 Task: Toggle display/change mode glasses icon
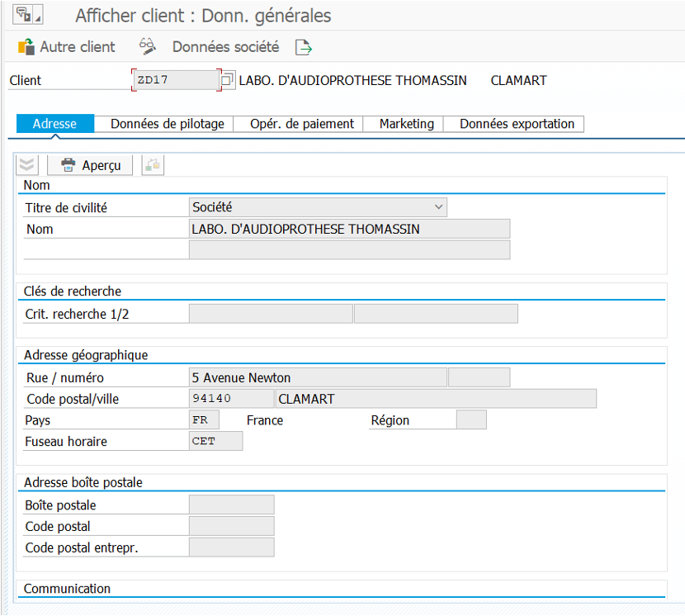148,46
